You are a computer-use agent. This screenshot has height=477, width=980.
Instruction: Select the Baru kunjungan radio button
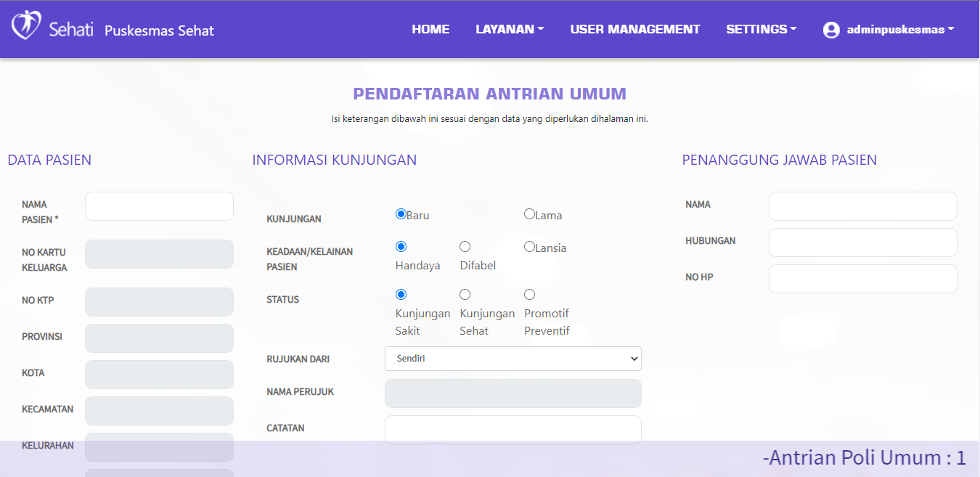(x=401, y=214)
